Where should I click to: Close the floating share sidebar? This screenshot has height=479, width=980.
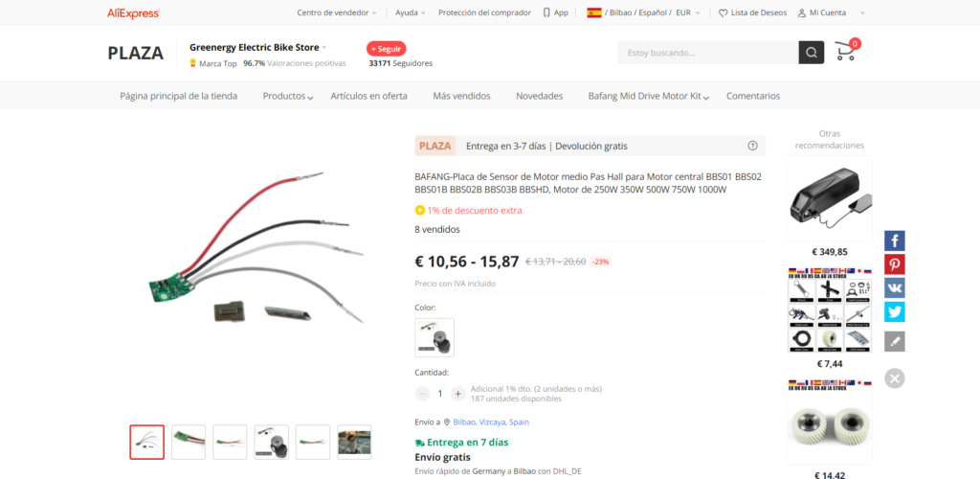coord(895,378)
